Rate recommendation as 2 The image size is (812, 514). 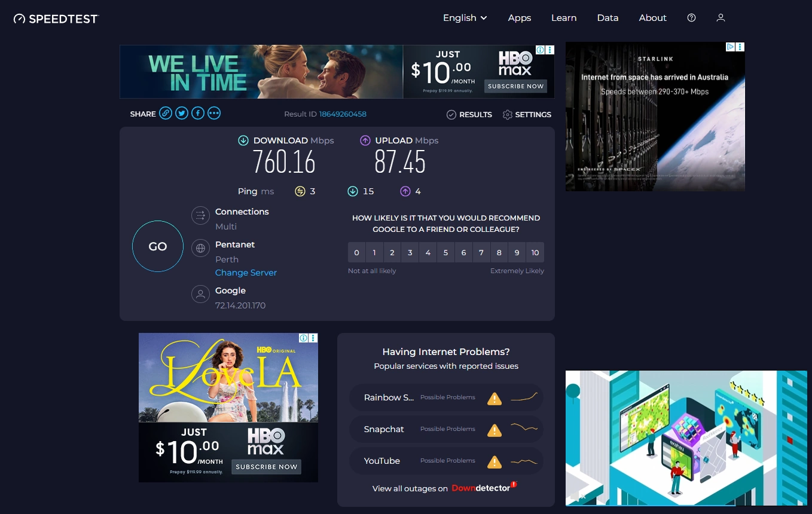(x=392, y=252)
